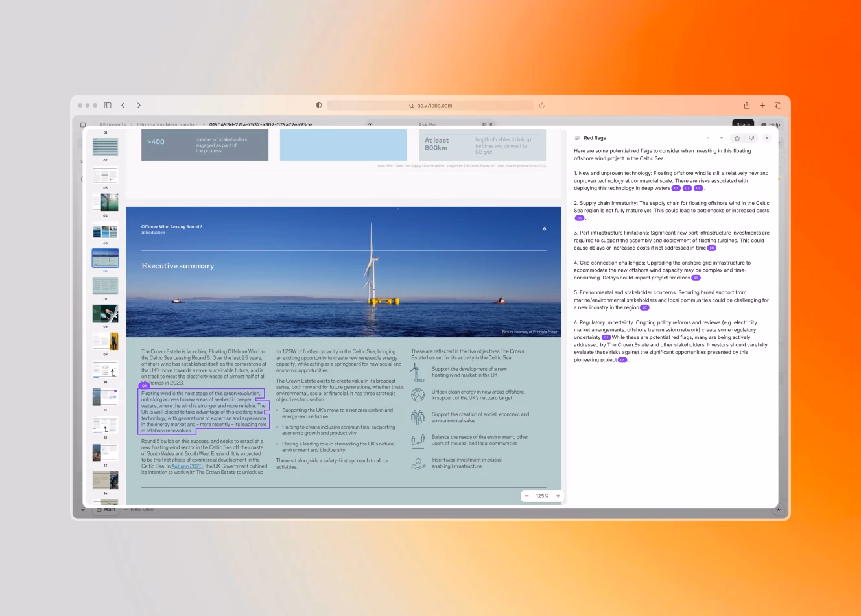Open the Information Memorandum breadcrumb
861x616 pixels.
168,124
